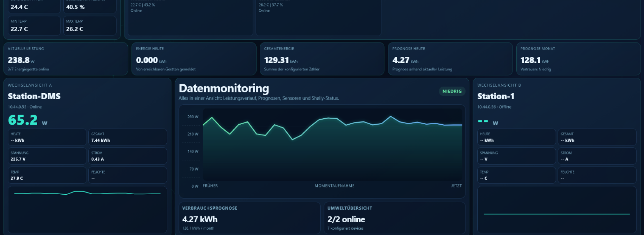Click Station-DMS address 10.44.0.55 · Online
The image size is (644, 235).
point(25,107)
